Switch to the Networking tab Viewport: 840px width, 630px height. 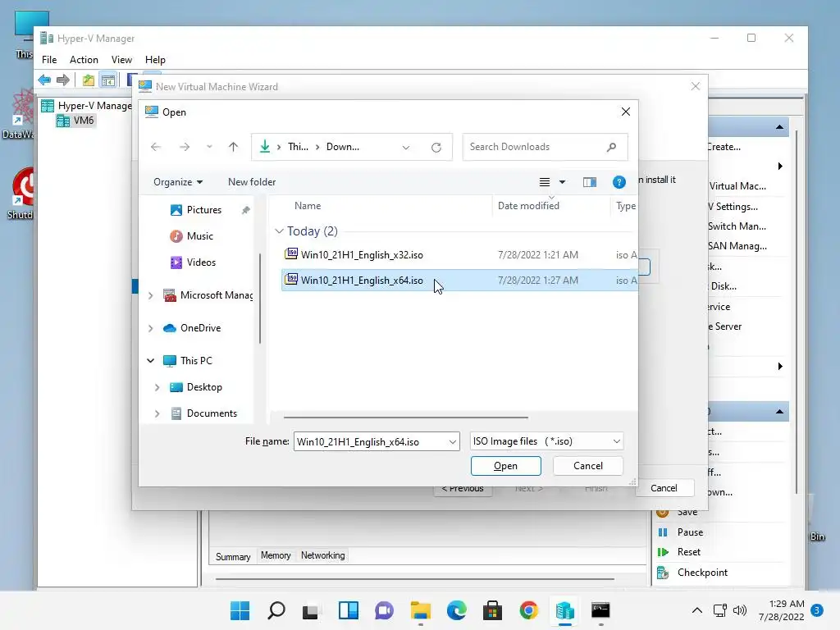click(x=323, y=555)
